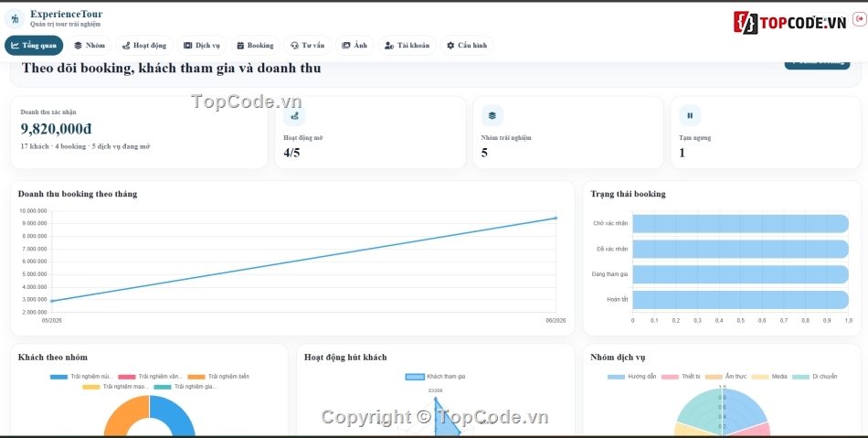The height and width of the screenshot is (438, 868).
Task: Click the 17 khách booking summary line
Action: (85, 146)
